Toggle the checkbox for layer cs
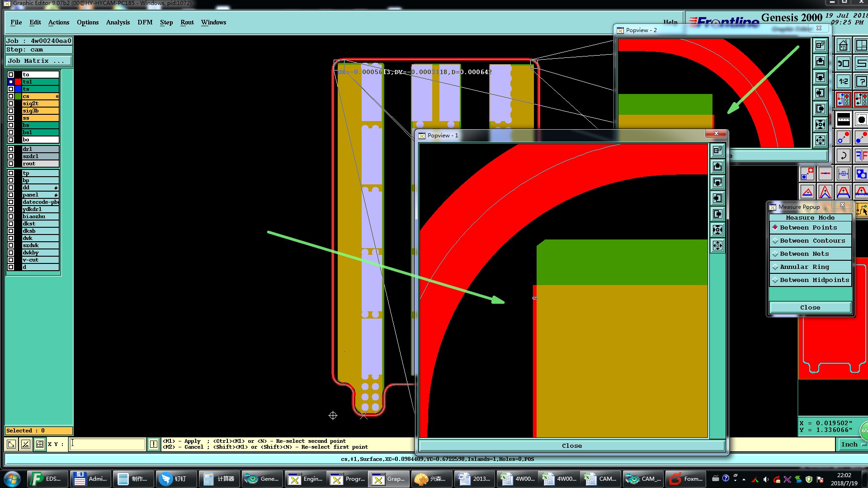 (x=11, y=96)
